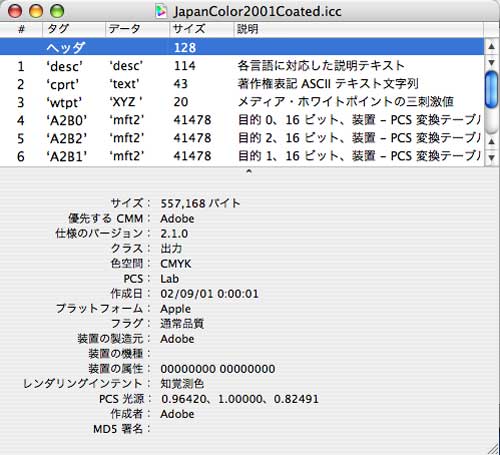Click the 128 size in header row
The width and height of the screenshot is (500, 455).
point(185,48)
